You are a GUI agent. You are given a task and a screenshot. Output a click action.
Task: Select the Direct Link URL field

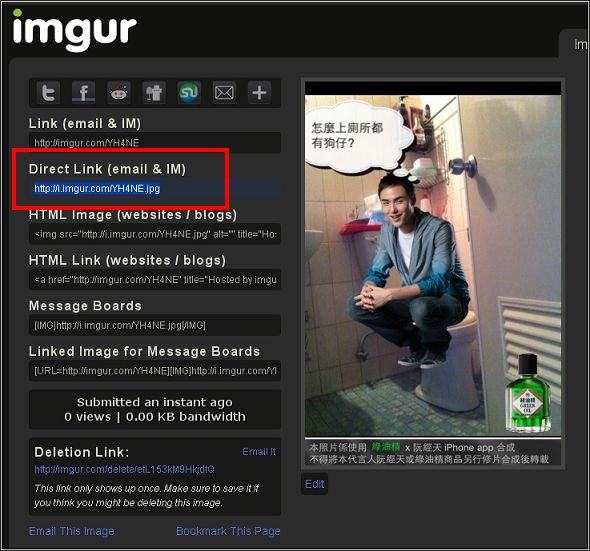point(155,188)
